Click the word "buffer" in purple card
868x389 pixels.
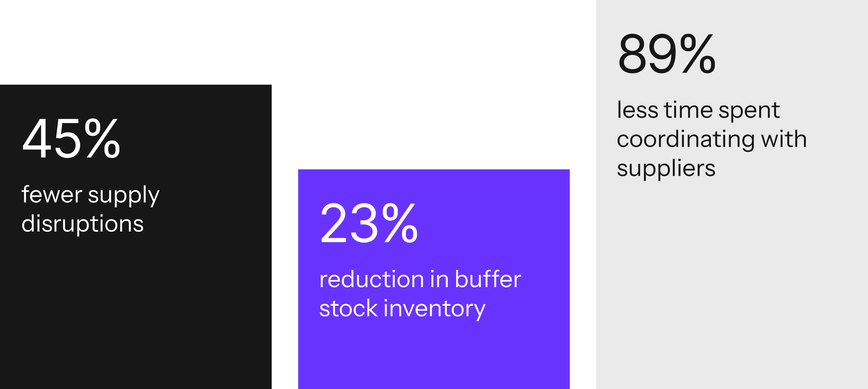(488, 280)
